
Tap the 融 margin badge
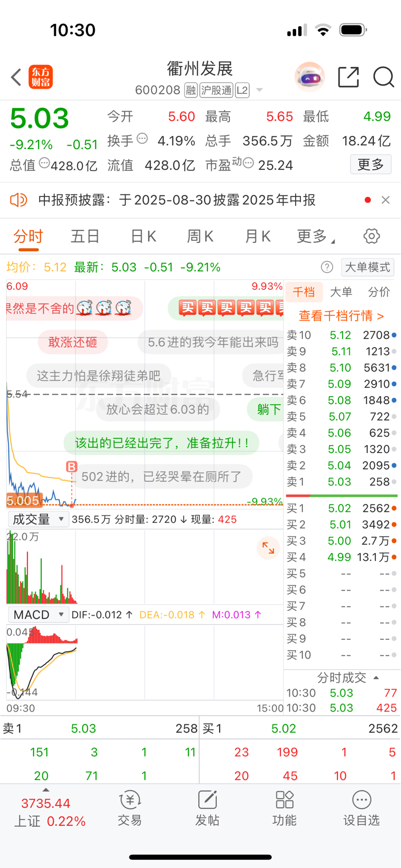click(x=191, y=90)
